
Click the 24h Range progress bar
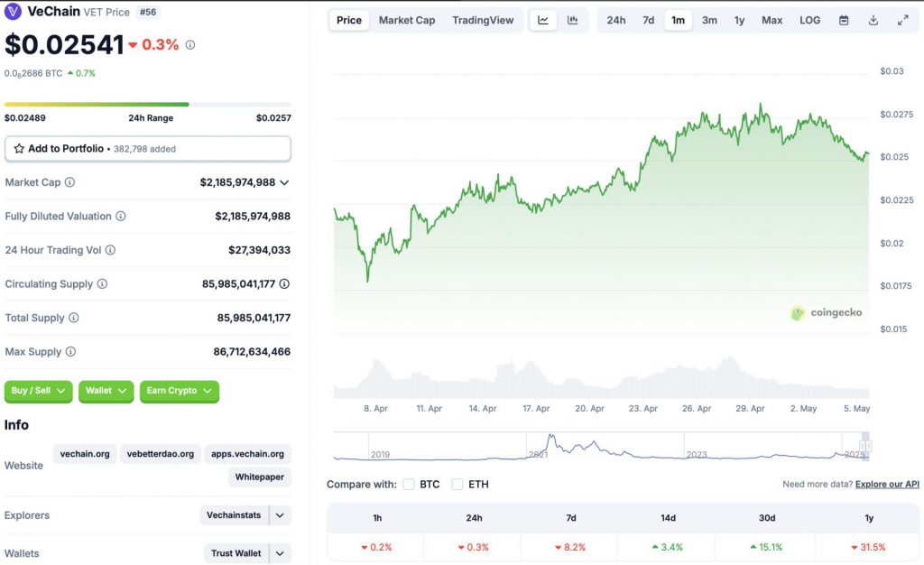click(148, 105)
